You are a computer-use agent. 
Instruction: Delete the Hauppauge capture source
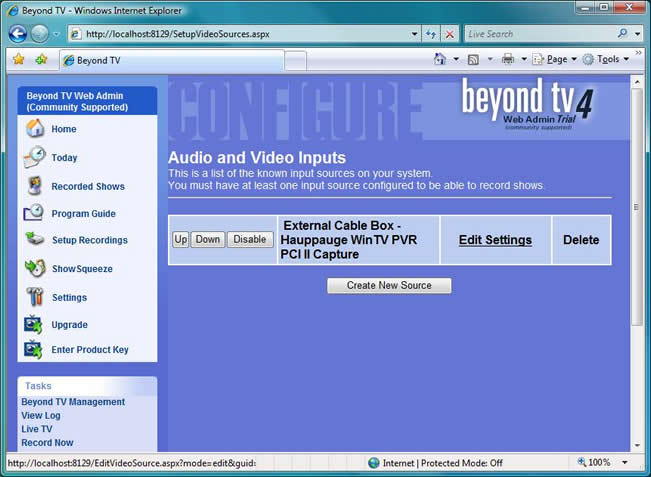581,240
